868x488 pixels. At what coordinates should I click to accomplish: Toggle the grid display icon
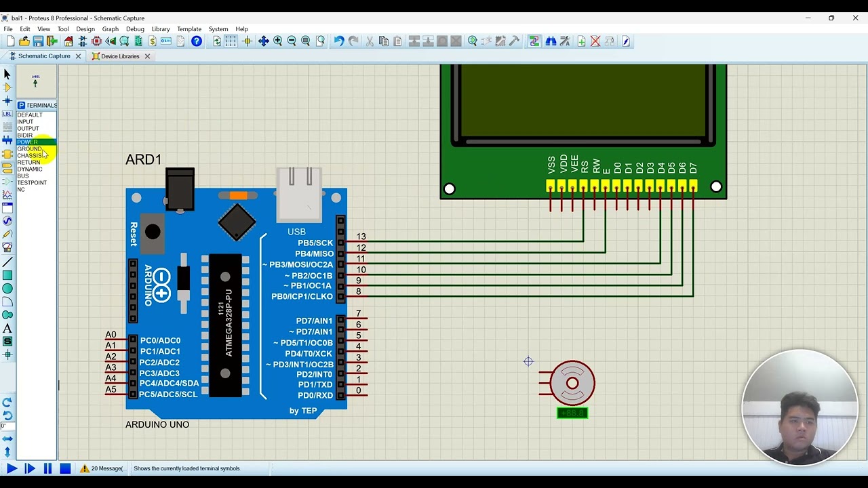(x=231, y=41)
